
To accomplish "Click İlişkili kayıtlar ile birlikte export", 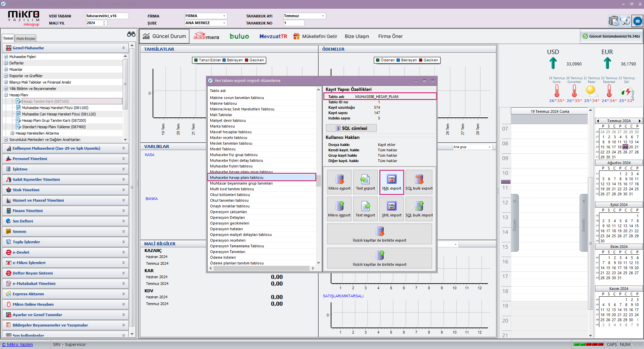I will pos(379,234).
